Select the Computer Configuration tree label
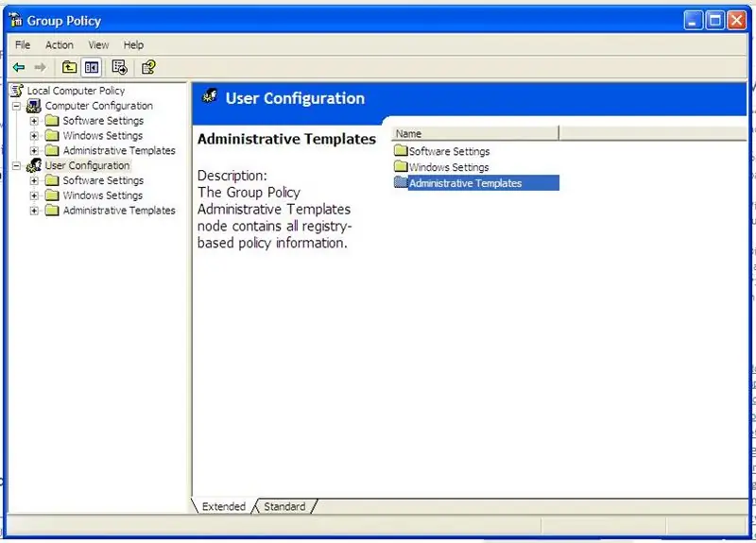 (99, 106)
